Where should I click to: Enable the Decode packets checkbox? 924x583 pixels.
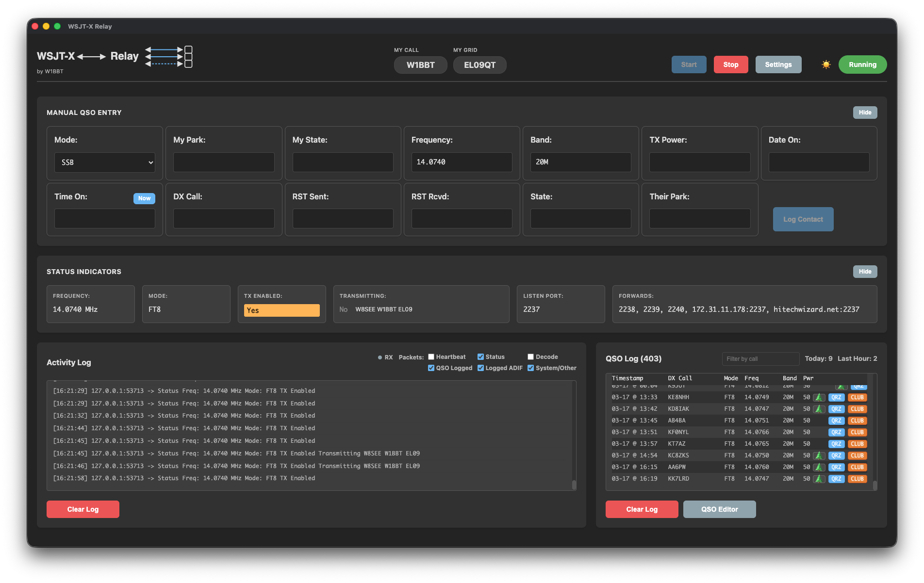[530, 357]
